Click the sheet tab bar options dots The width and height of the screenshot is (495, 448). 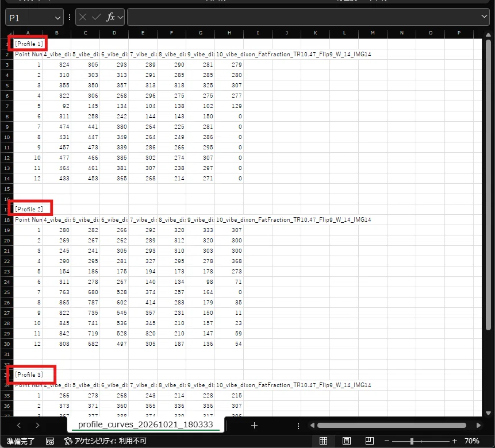pyautogui.click(x=298, y=426)
